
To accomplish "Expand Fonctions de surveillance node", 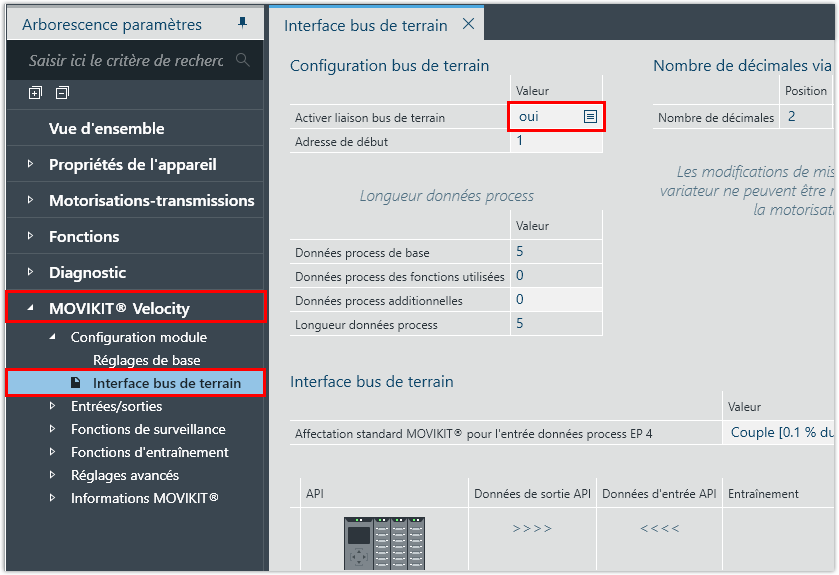I will click(x=53, y=429).
